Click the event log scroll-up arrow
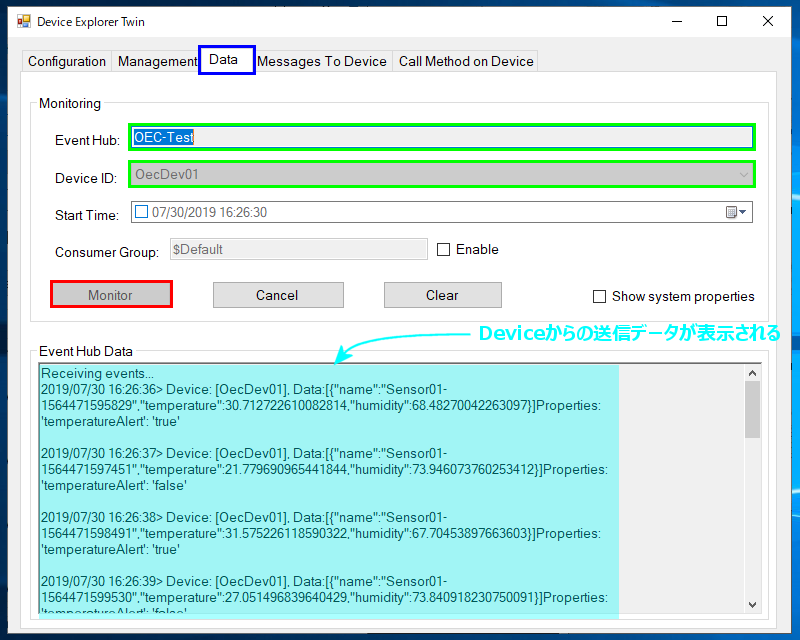This screenshot has height=640, width=800. point(753,373)
